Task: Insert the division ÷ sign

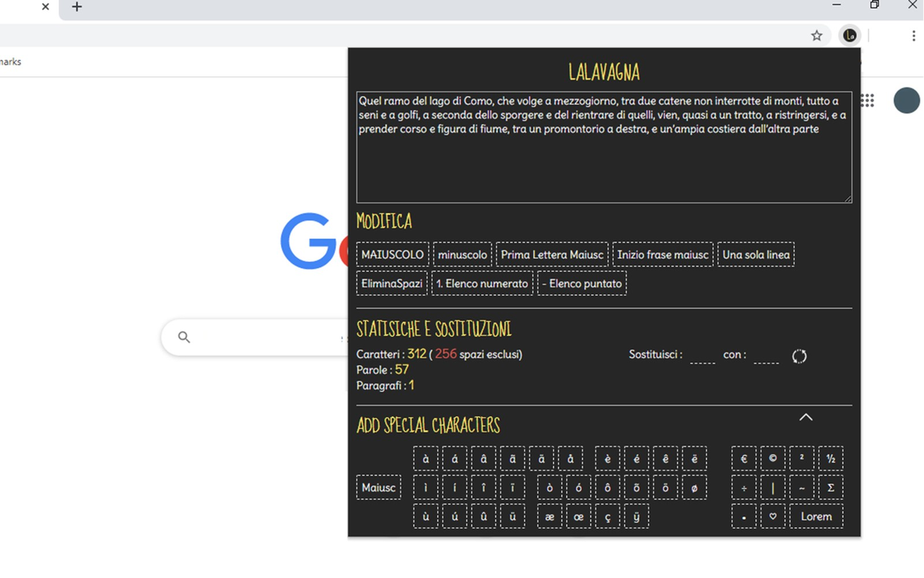Action: click(744, 487)
